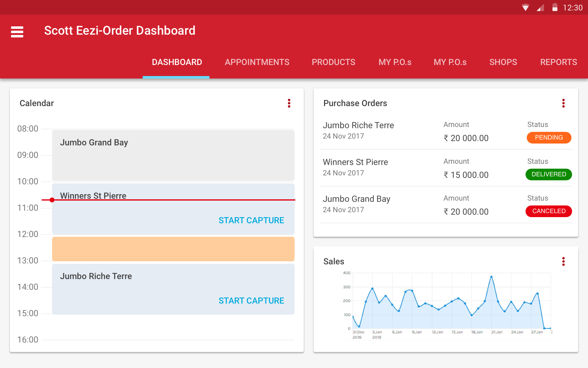Image resolution: width=588 pixels, height=368 pixels.
Task: Open Purchase Orders overflow menu
Action: (563, 103)
